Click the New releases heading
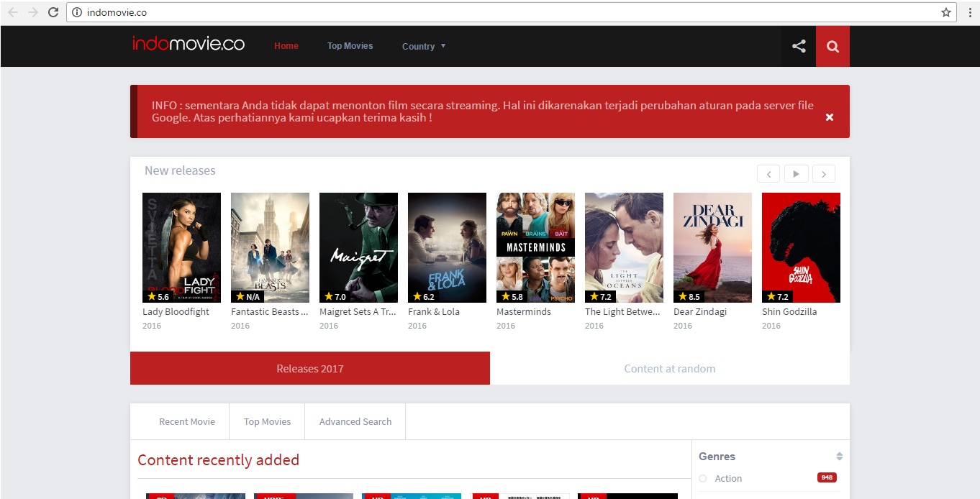Screen dimensions: 980x499 click(180, 170)
